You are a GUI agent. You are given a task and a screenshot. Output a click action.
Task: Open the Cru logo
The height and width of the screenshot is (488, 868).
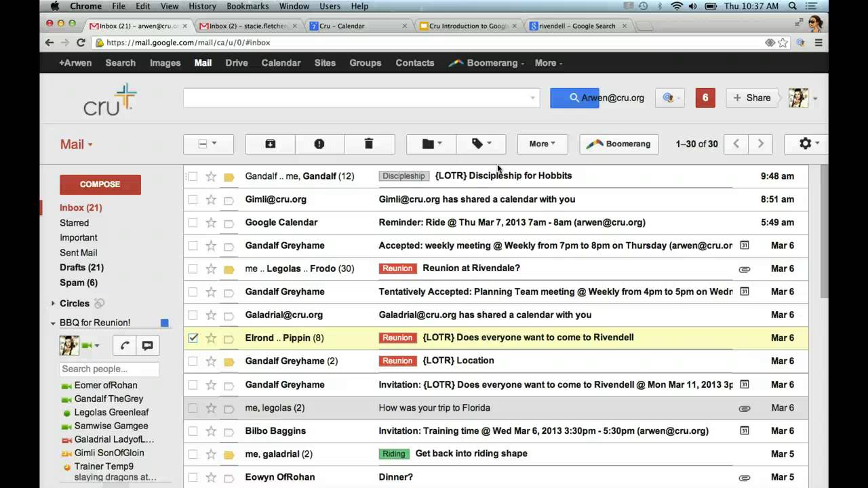click(110, 100)
